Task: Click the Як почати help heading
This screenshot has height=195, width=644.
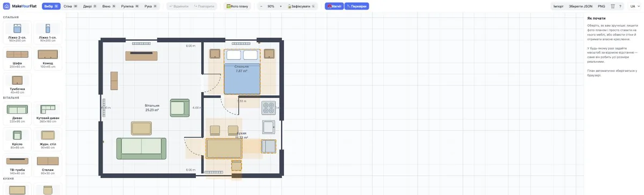Action: point(596,18)
